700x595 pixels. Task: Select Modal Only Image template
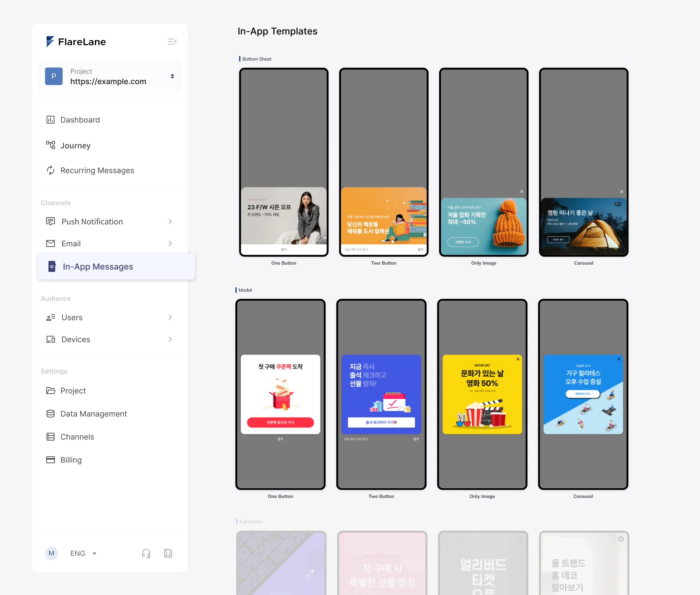pos(482,394)
